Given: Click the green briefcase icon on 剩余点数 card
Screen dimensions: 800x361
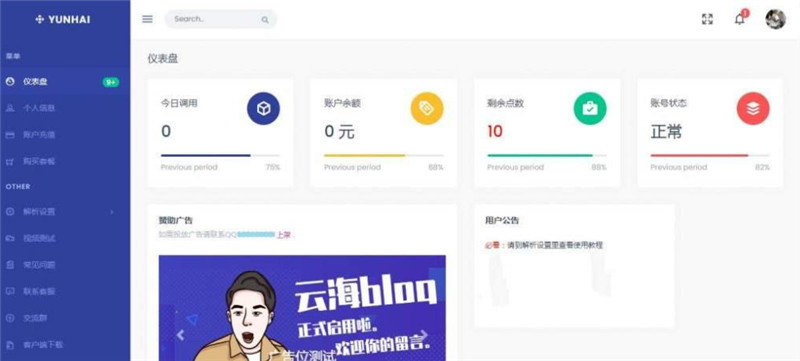Looking at the screenshot, I should click(x=590, y=108).
